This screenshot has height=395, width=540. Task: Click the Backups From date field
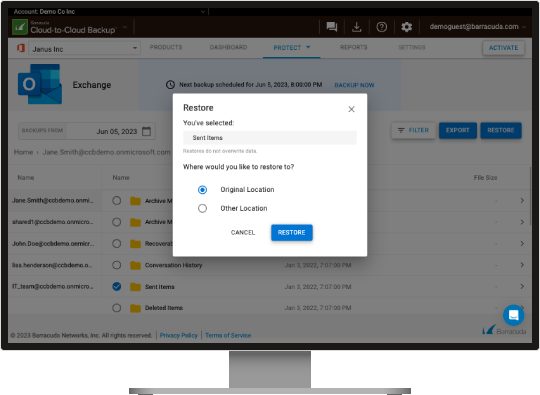(86, 131)
